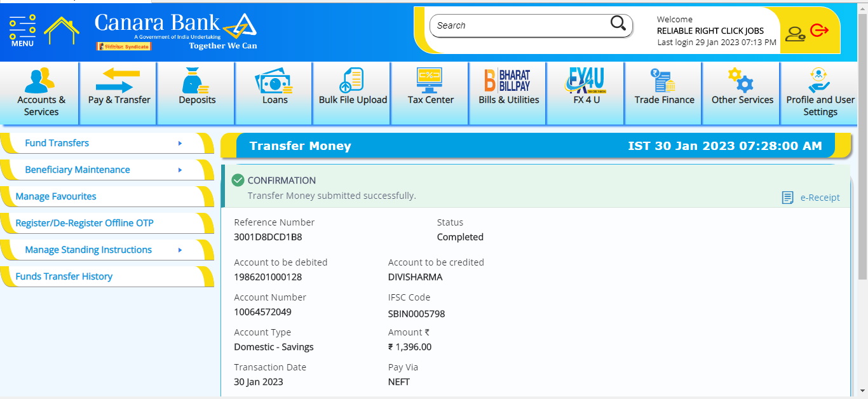Image resolution: width=868 pixels, height=399 pixels.
Task: Click Transfer Money submitted successfully message
Action: coord(332,196)
